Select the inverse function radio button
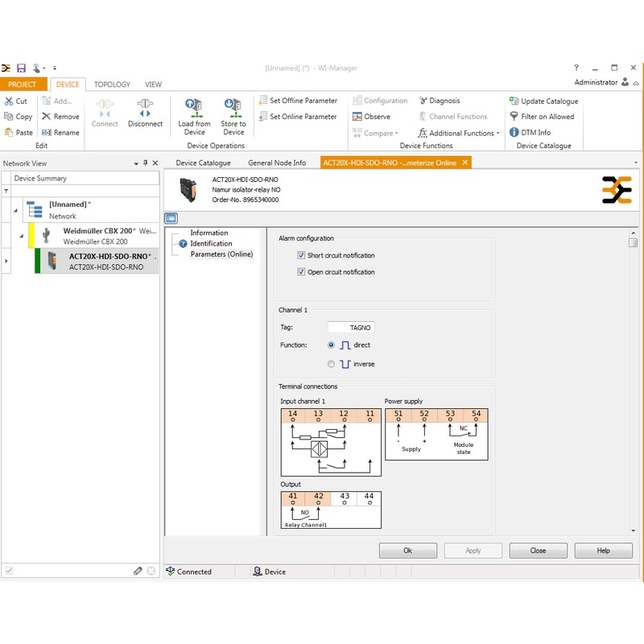This screenshot has width=644, height=644. pos(331,364)
